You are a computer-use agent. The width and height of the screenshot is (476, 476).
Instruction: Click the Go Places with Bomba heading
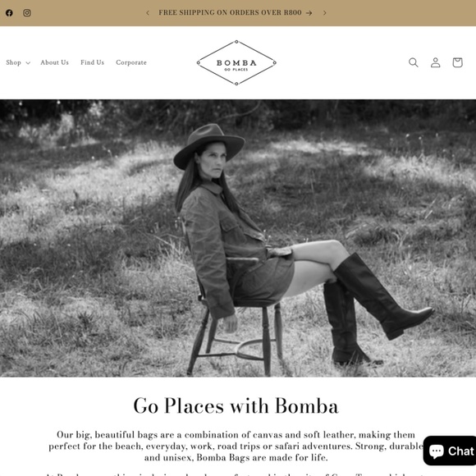(236, 405)
